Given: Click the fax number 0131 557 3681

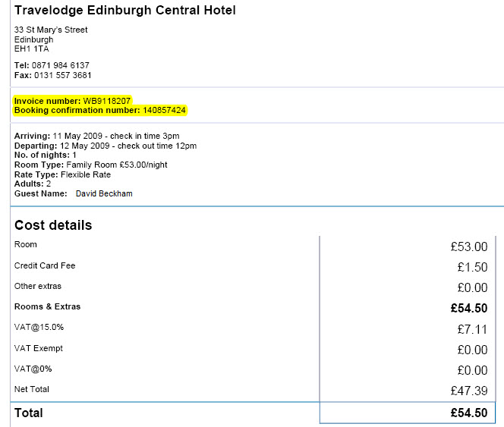Looking at the screenshot, I should pyautogui.click(x=63, y=75).
